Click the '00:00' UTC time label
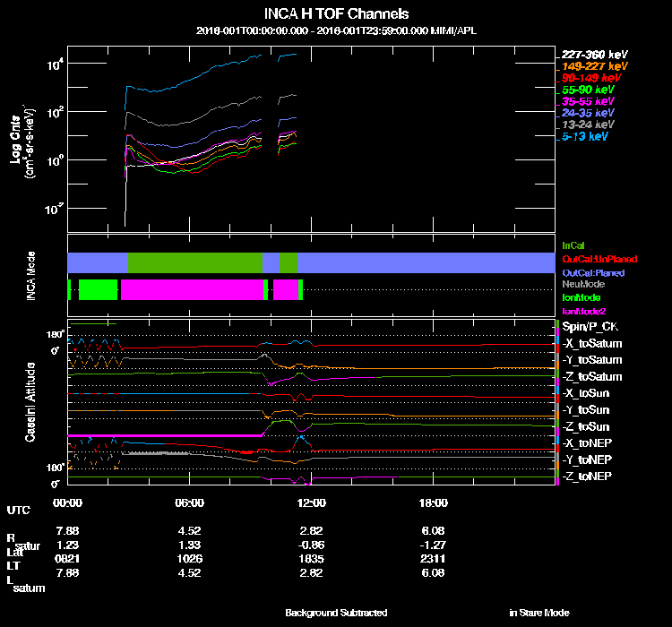Screen dimensions: 672x627 (x=67, y=502)
